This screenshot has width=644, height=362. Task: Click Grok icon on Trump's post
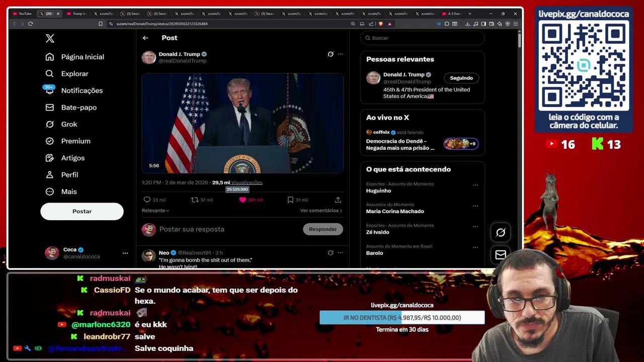(331, 54)
